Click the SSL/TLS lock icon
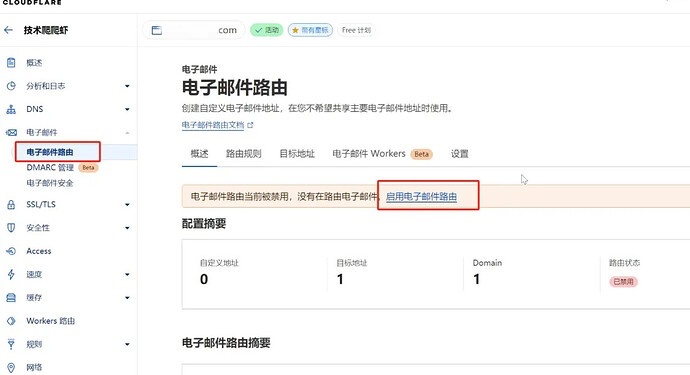Image resolution: width=690 pixels, height=375 pixels. click(11, 204)
